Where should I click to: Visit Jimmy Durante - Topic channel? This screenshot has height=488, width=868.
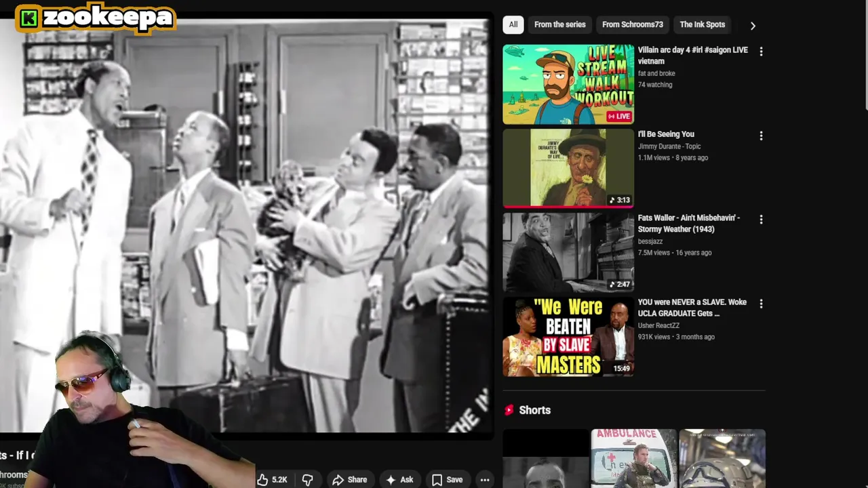[669, 146]
